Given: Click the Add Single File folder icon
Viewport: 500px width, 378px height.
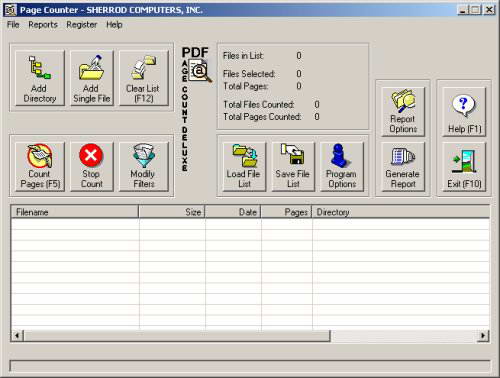Looking at the screenshot, I should pos(92,78).
